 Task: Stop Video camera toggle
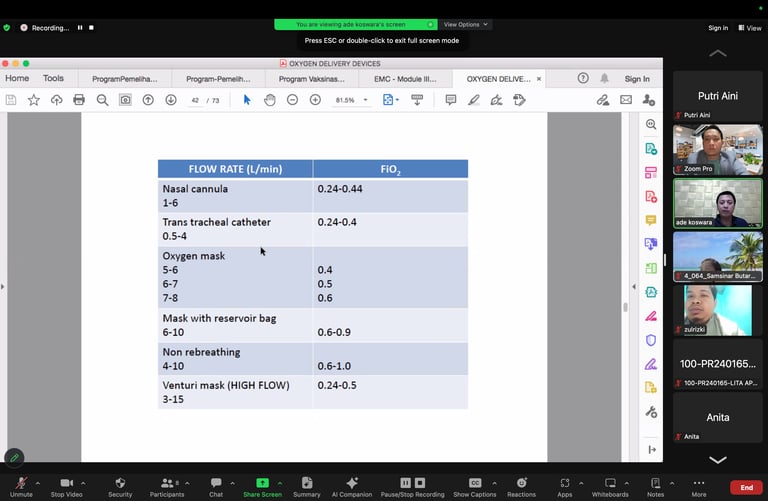click(x=67, y=487)
